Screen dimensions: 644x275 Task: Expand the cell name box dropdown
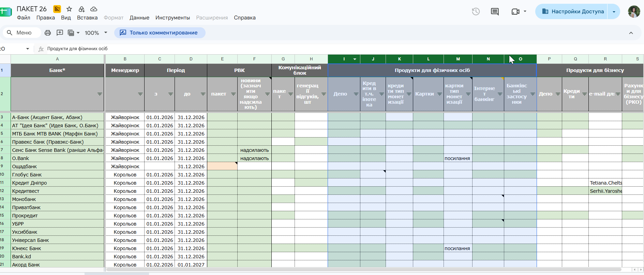coord(28,49)
